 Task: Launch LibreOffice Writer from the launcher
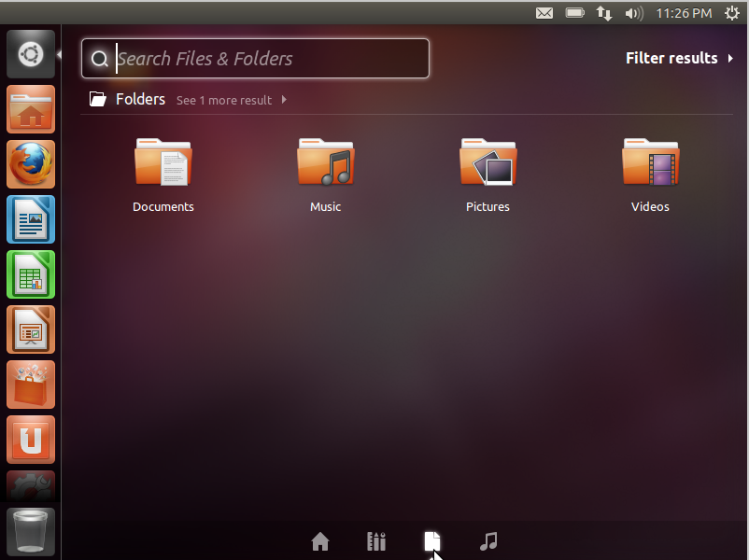point(31,219)
